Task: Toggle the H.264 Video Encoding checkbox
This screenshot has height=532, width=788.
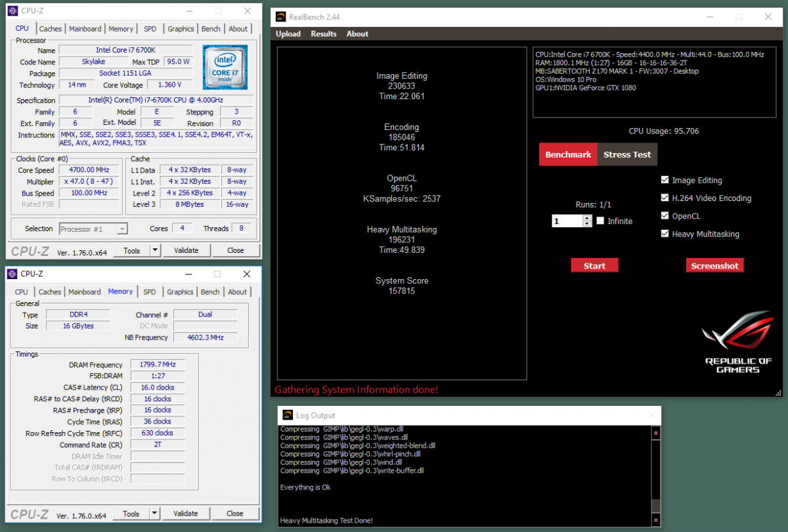Action: 665,198
